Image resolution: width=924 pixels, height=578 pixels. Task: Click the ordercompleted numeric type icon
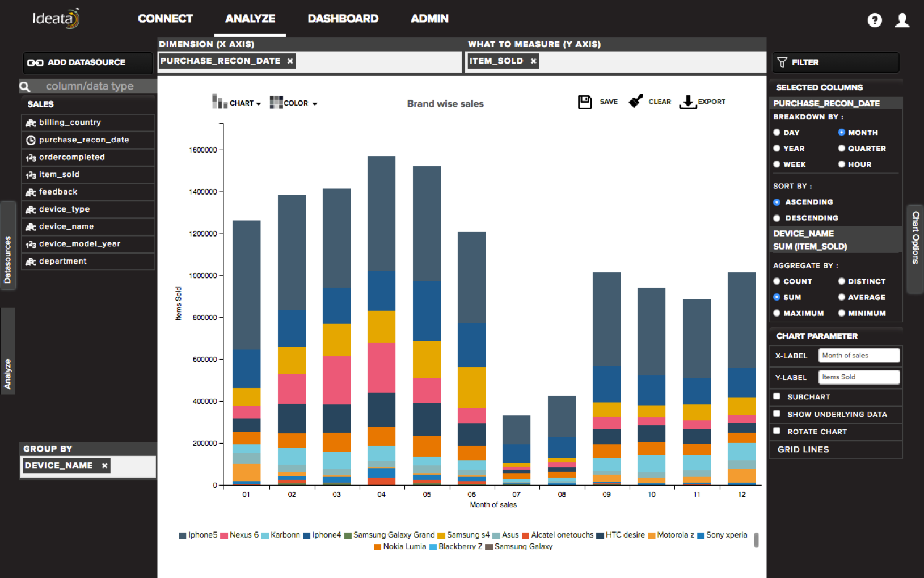[x=31, y=158]
